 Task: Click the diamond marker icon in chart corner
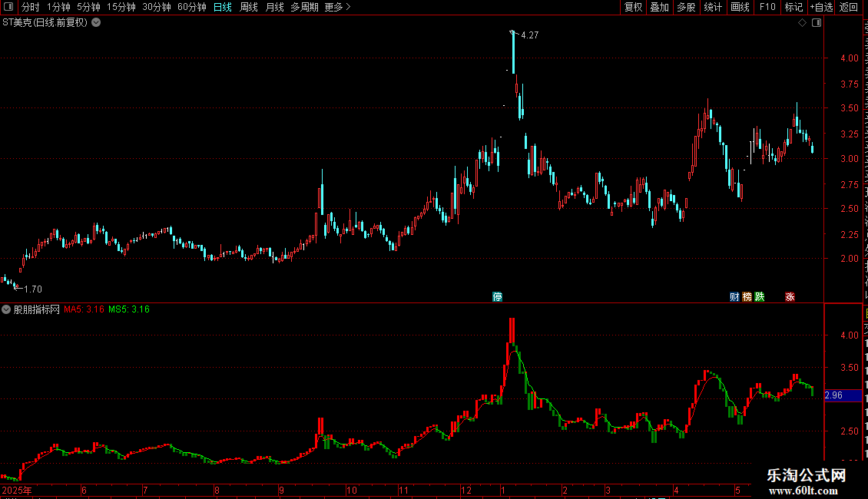tap(802, 23)
